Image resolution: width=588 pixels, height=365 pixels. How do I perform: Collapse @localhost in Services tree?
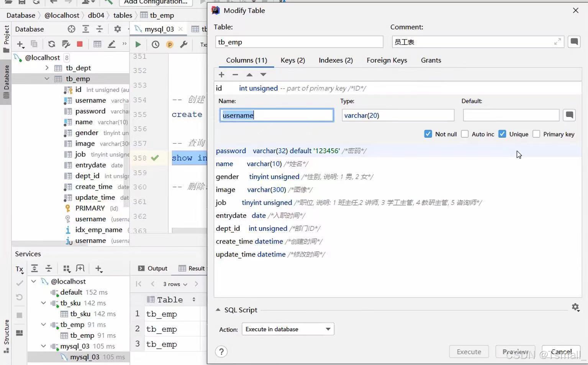click(34, 281)
